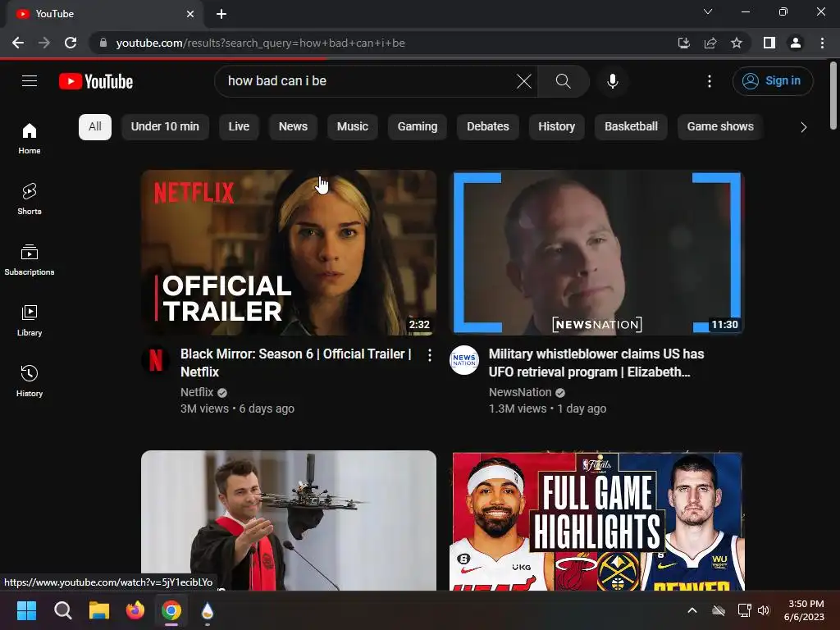840x630 pixels.
Task: Install or download page icon in address bar
Action: coord(684,43)
